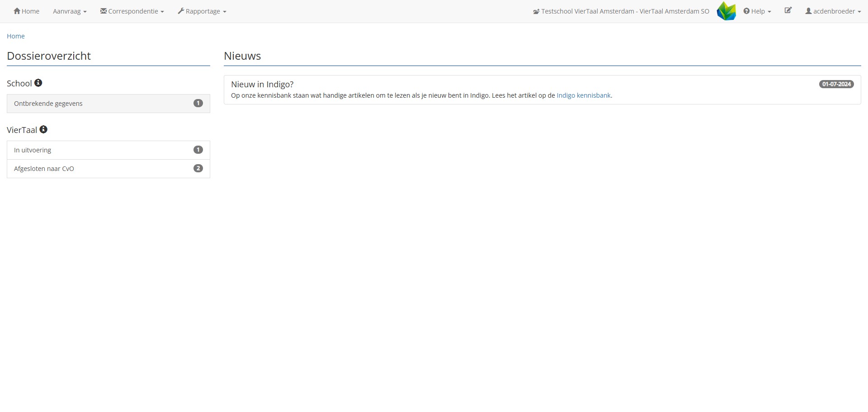
Task: Click the 01-07-2024 date badge
Action: pyautogui.click(x=836, y=84)
